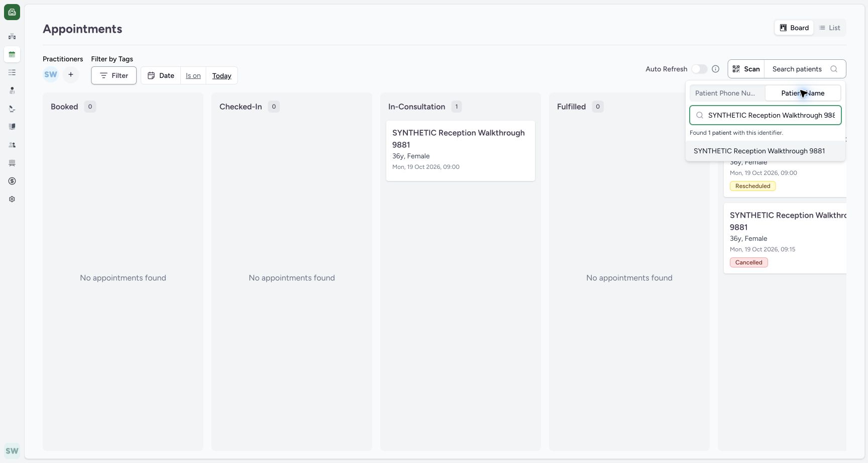Open the green hospital logo home icon
Image resolution: width=868 pixels, height=463 pixels.
point(12,12)
